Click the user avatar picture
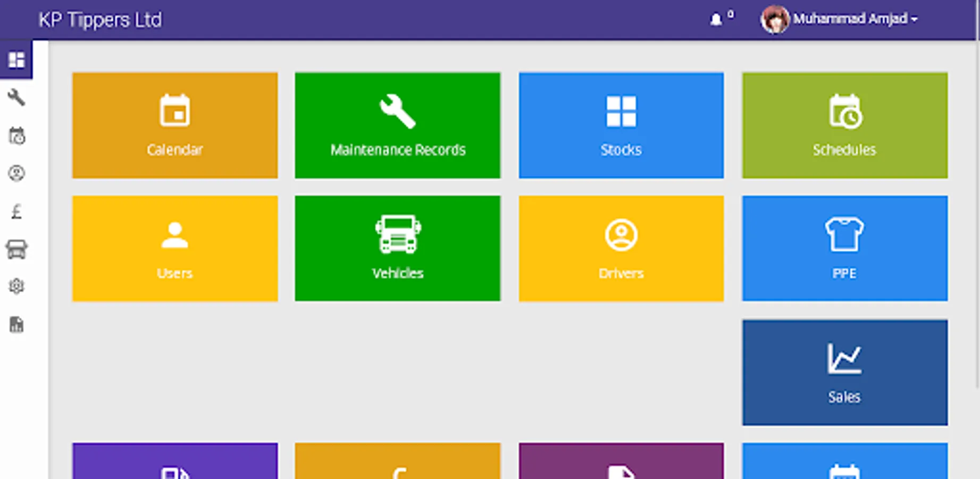The image size is (980, 479). [774, 20]
